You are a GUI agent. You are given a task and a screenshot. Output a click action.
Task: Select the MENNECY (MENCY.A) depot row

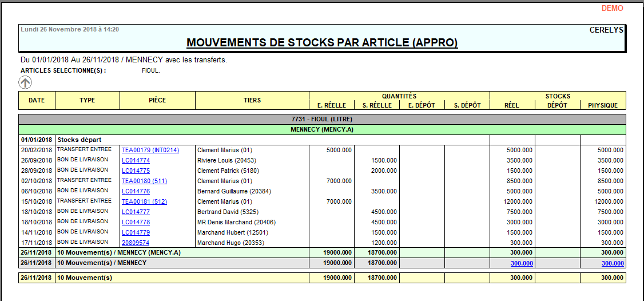pyautogui.click(x=322, y=130)
